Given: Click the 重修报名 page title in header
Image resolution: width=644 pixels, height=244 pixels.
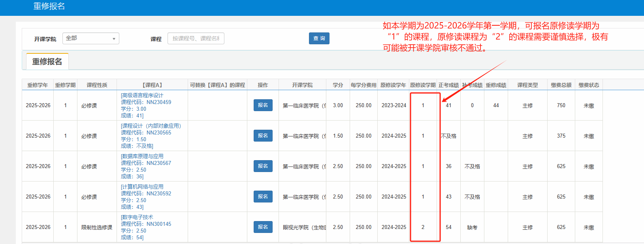Looking at the screenshot, I should point(49,6).
